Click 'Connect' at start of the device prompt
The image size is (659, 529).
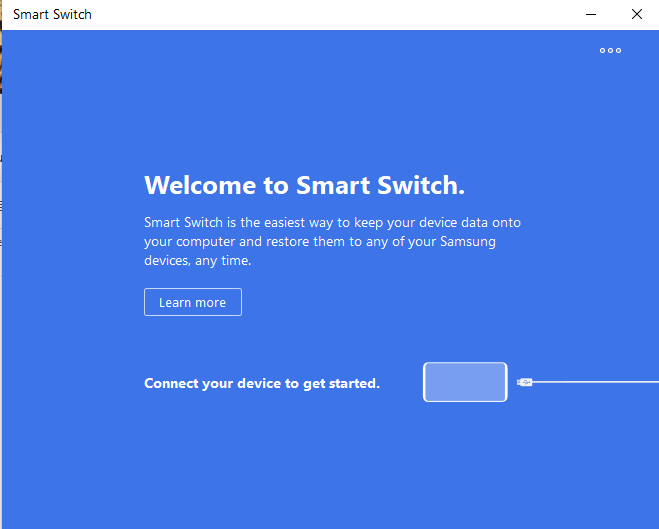click(171, 383)
